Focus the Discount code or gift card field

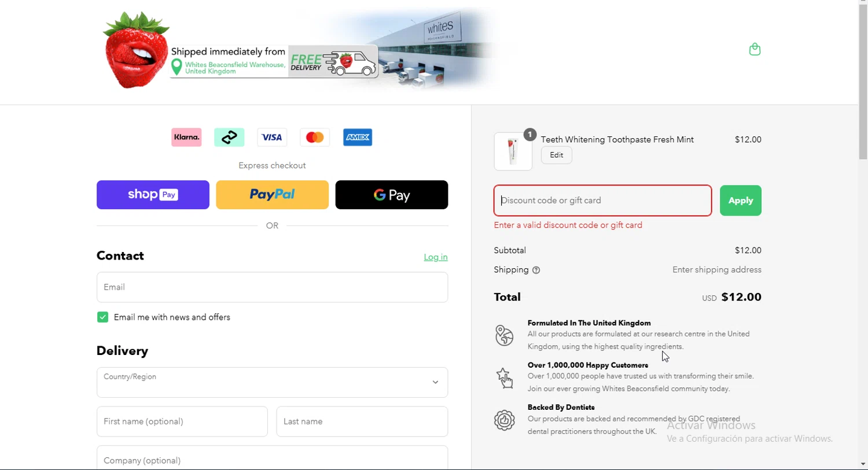pyautogui.click(x=602, y=201)
